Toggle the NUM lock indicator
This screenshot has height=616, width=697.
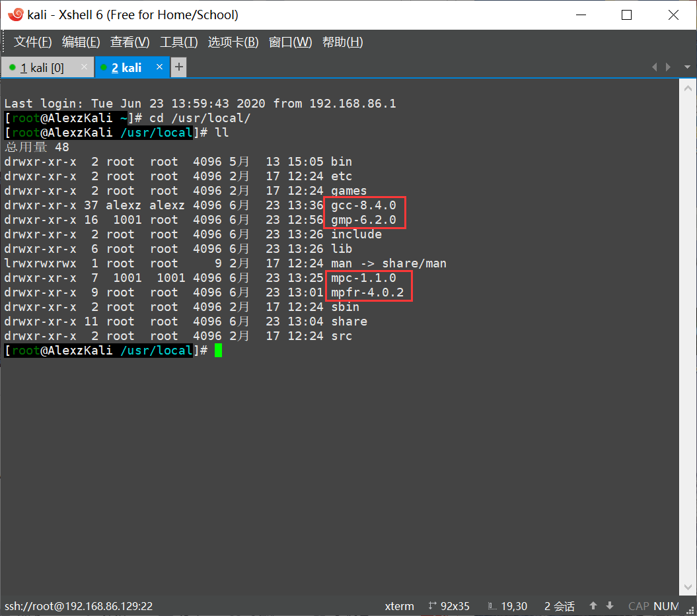coord(666,606)
